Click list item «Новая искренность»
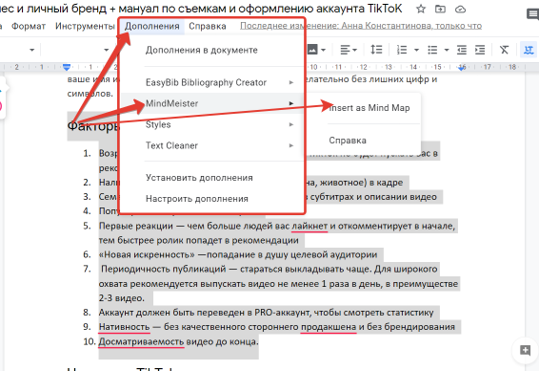This screenshot has height=371, width=539. tap(238, 254)
